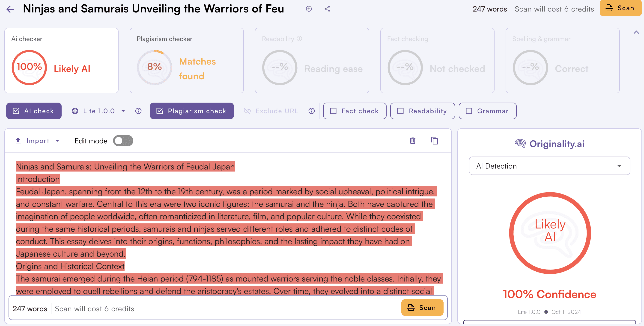Image resolution: width=644 pixels, height=326 pixels.
Task: Select the Plagiarism checker score card
Action: (x=187, y=60)
